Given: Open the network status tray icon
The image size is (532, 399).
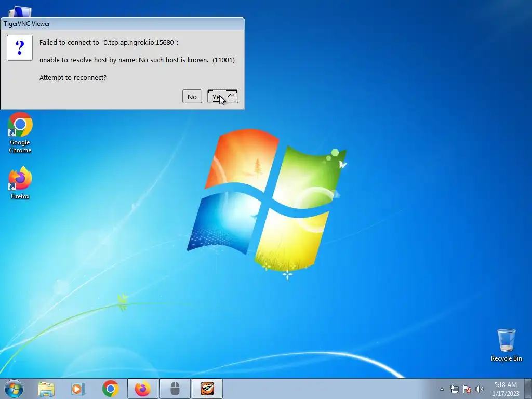Looking at the screenshot, I should [454, 389].
